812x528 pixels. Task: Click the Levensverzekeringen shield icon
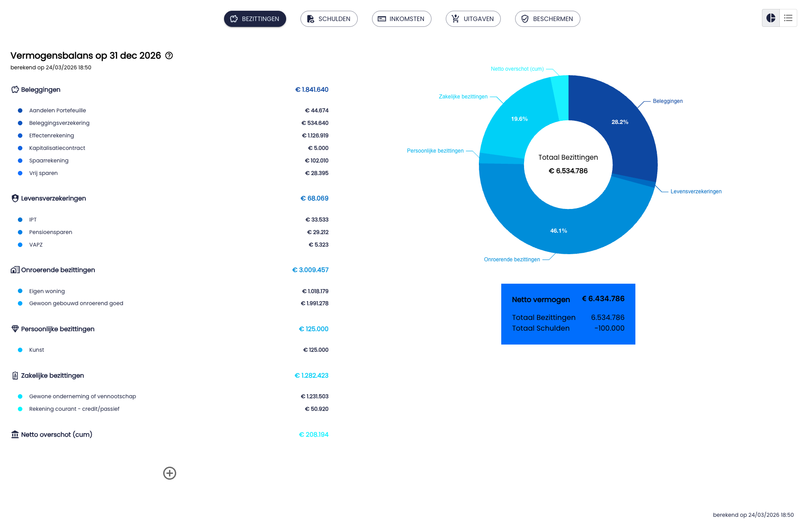pyautogui.click(x=15, y=198)
